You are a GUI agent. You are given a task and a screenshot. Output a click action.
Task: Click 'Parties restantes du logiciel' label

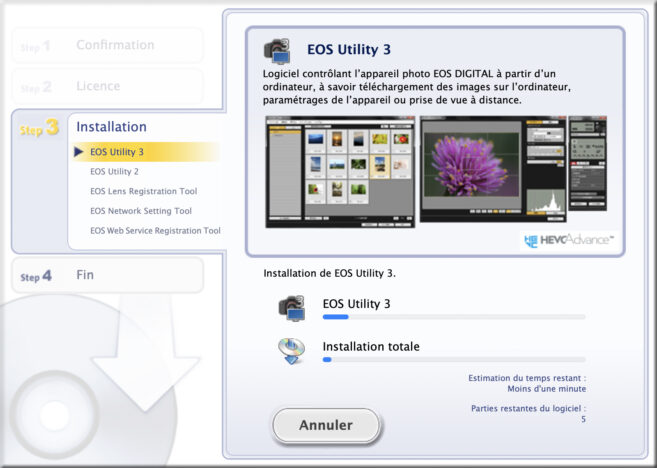[528, 408]
